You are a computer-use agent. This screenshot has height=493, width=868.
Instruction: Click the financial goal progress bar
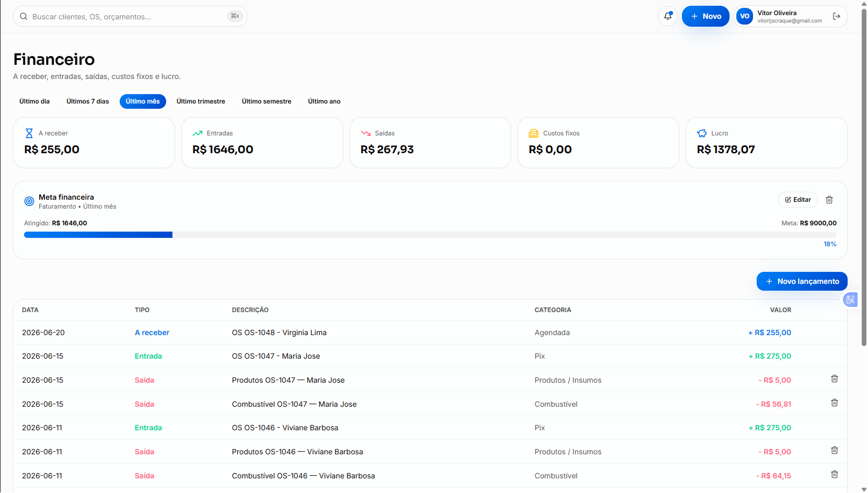point(430,235)
